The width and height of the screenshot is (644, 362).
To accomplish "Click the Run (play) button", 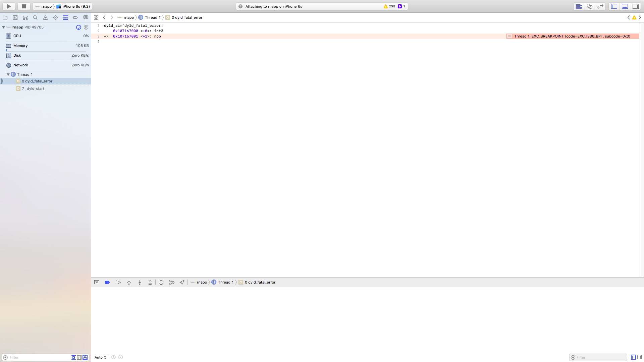I will [x=9, y=6].
